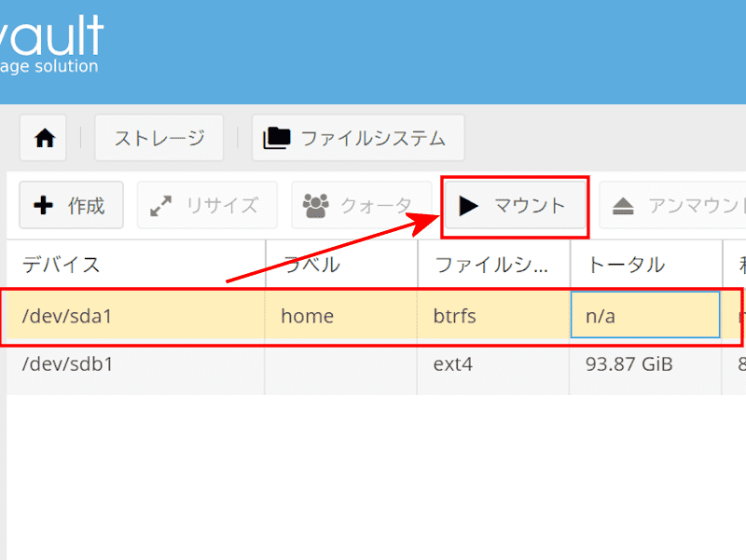The image size is (746, 560).
Task: Go to home via house icon
Action: [x=45, y=138]
